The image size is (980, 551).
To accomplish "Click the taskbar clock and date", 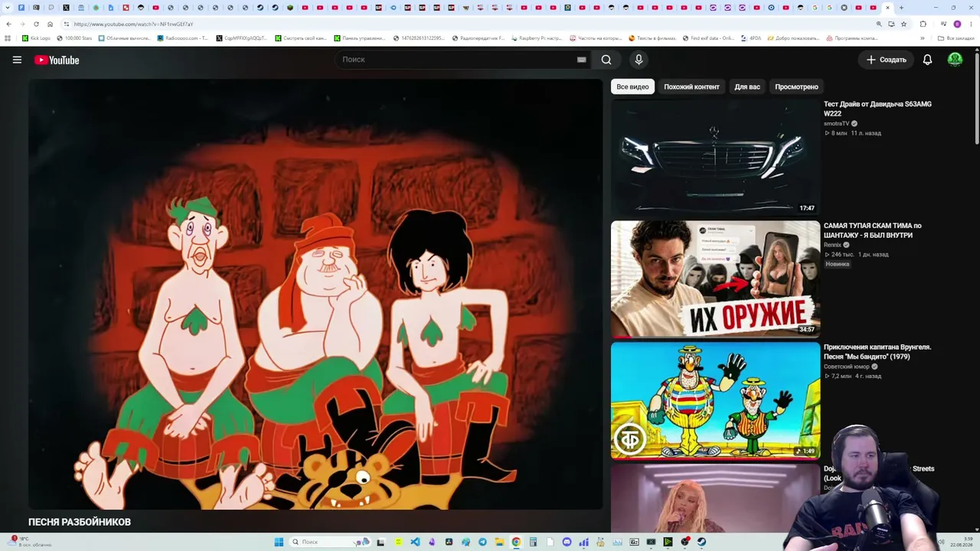I will point(961,542).
